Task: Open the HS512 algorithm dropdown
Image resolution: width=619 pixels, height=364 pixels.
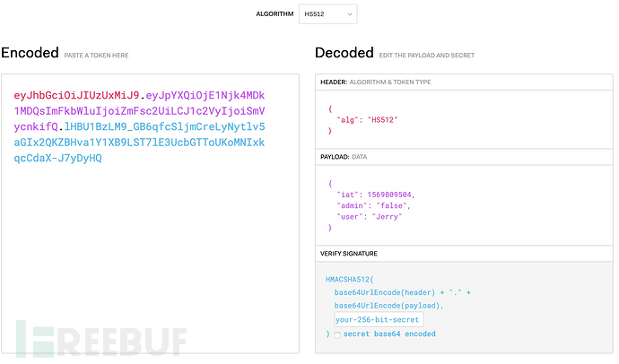Action: click(x=327, y=14)
